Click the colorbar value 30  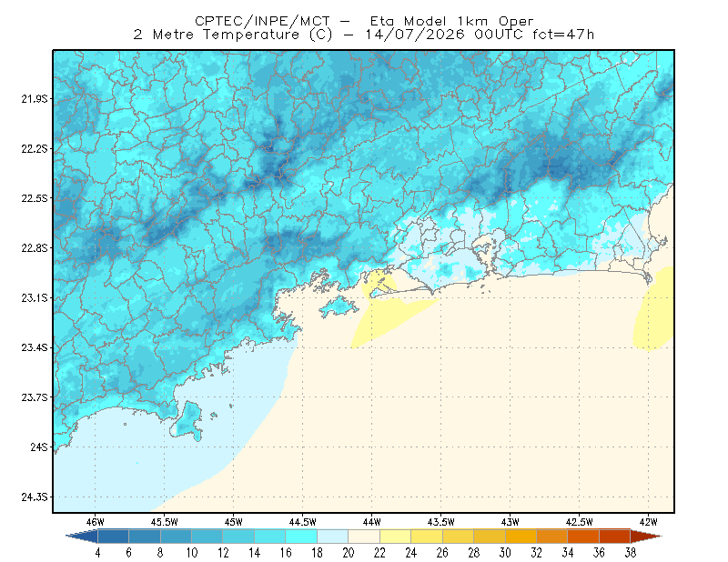(x=505, y=553)
